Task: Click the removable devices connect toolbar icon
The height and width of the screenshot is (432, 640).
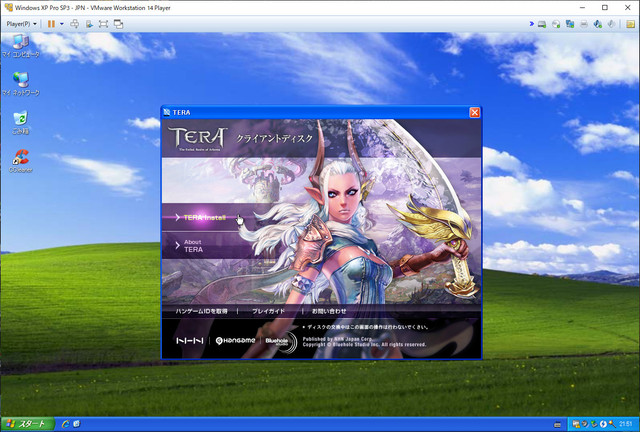Action: click(x=89, y=24)
